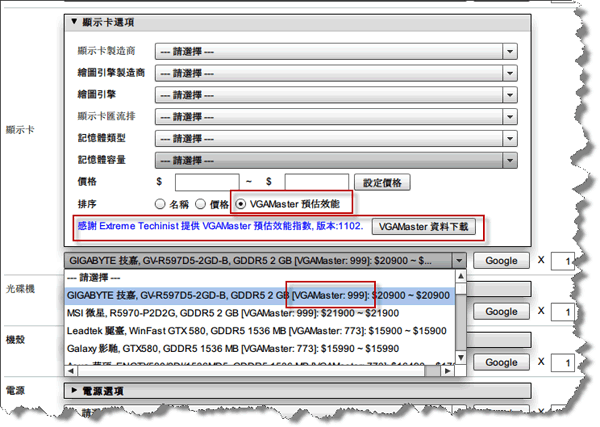Click graphics card quantity field
Image resolution: width=600 pixels, height=427 pixels.
click(562, 261)
